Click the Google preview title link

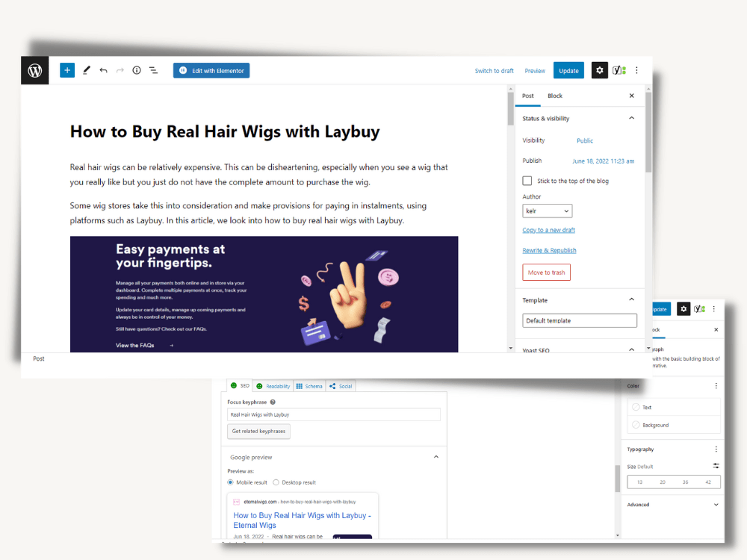302,520
